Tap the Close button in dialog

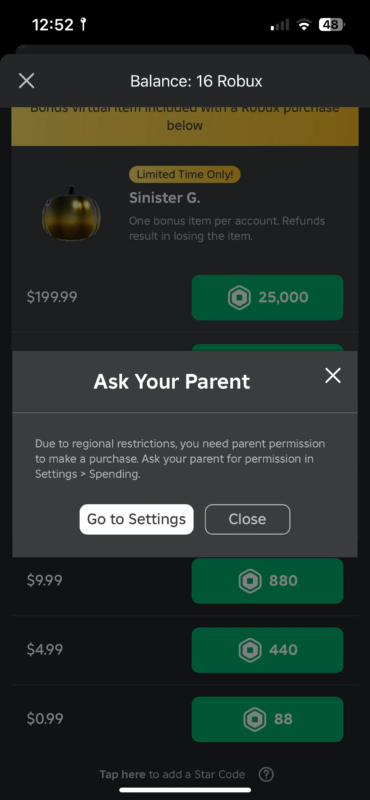point(248,519)
